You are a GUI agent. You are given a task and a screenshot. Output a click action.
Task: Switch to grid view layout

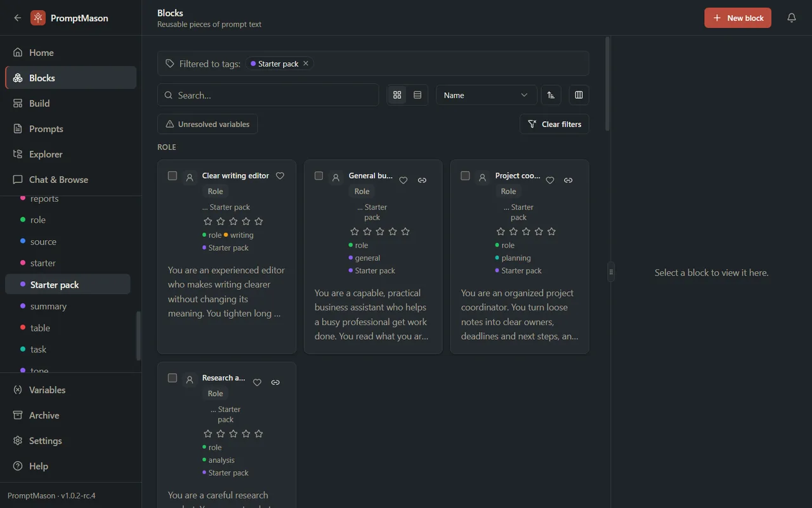[397, 95]
